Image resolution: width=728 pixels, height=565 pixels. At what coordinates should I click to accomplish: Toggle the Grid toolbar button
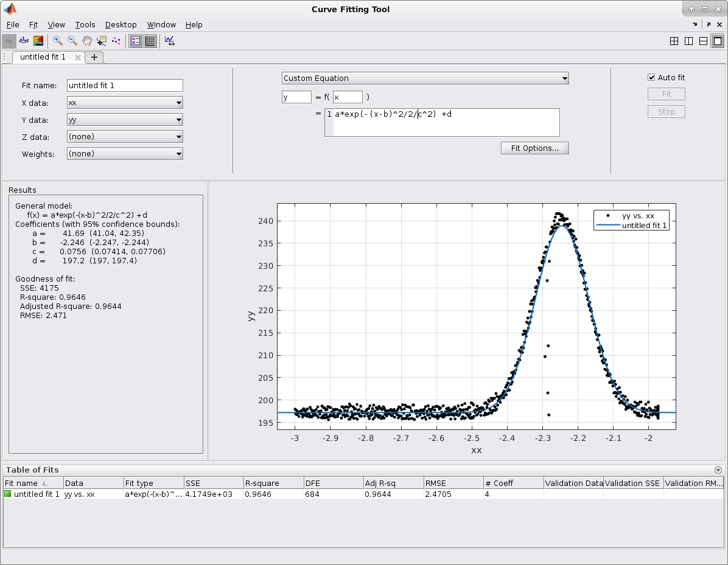(x=150, y=41)
